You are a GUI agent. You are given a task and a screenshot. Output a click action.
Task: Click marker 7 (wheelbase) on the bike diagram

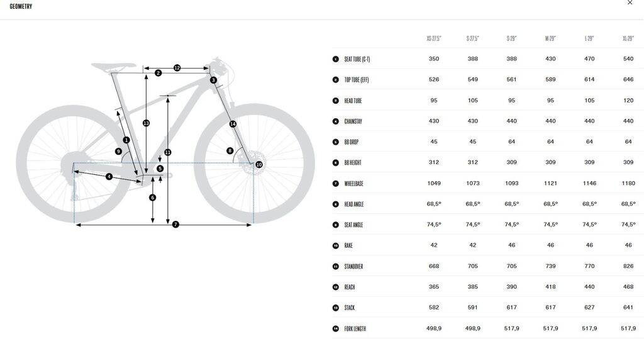point(175,225)
